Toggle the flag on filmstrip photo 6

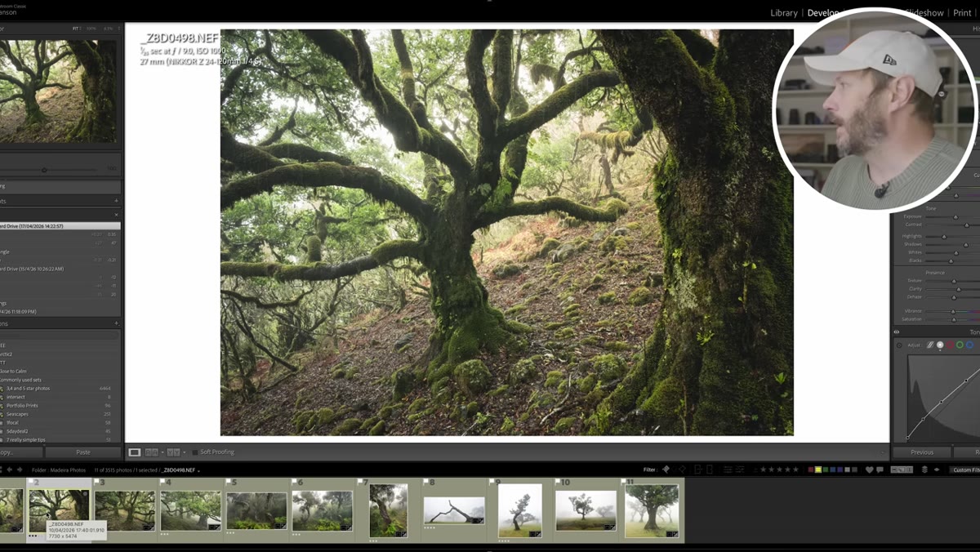click(x=294, y=483)
